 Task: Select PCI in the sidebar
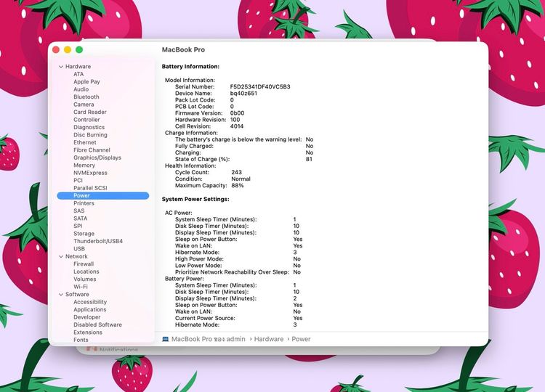78,181
